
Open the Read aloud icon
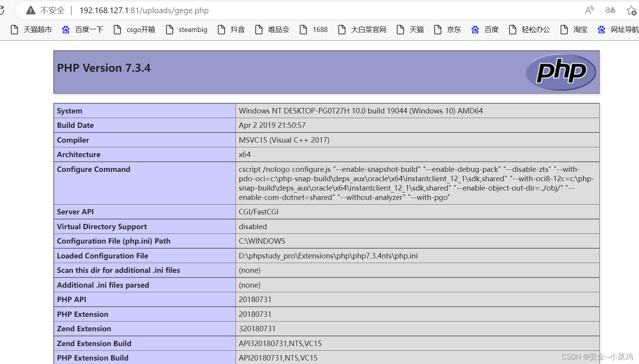point(589,10)
